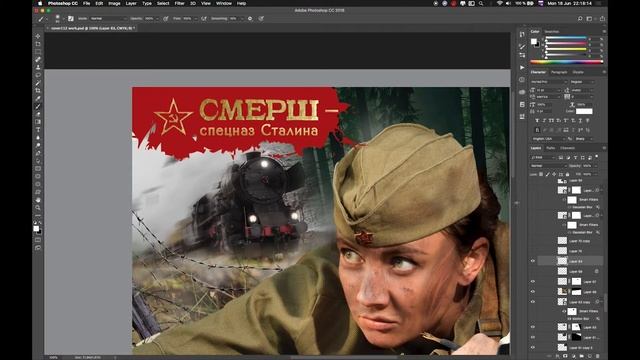640x360 pixels.
Task: Open the Actions panel play icon
Action: (x=522, y=67)
